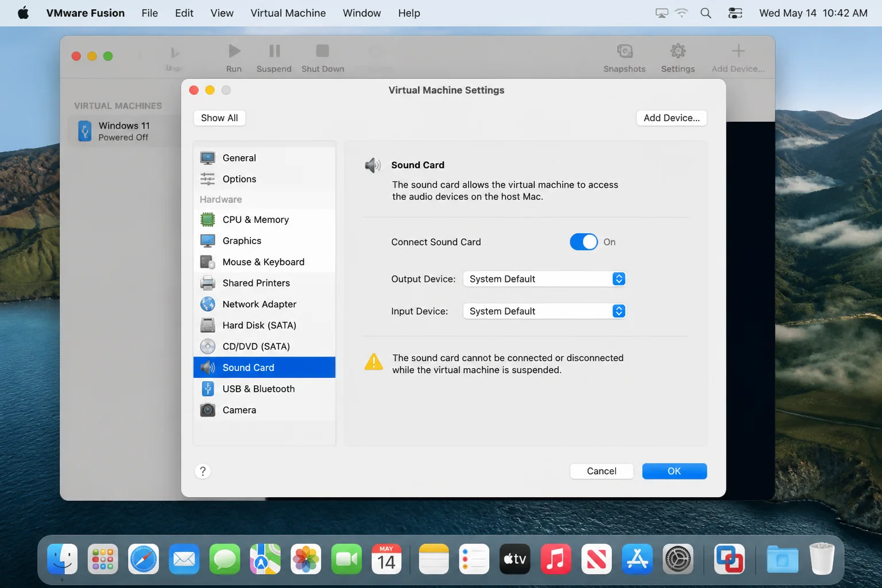The width and height of the screenshot is (882, 588).
Task: Click the Cancel button
Action: tap(601, 471)
